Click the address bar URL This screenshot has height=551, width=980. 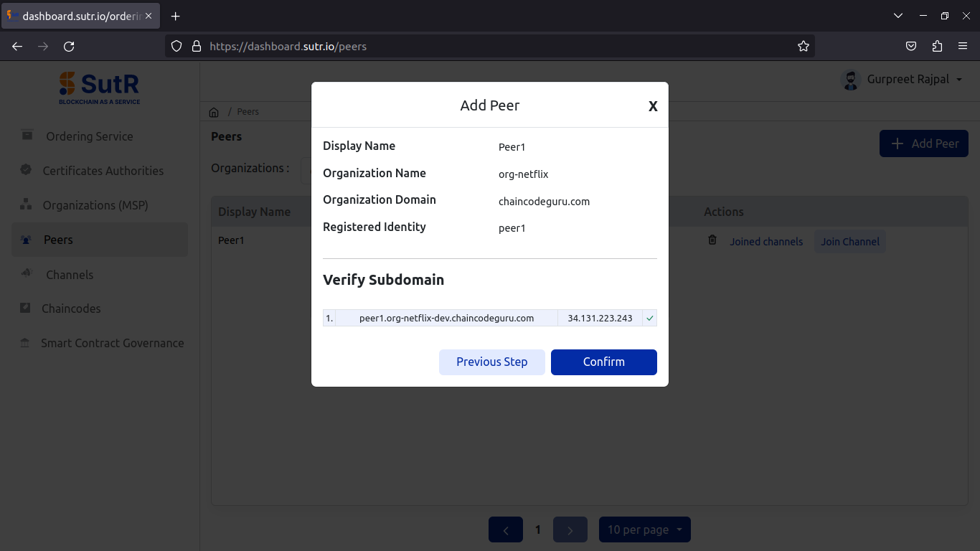288,47
